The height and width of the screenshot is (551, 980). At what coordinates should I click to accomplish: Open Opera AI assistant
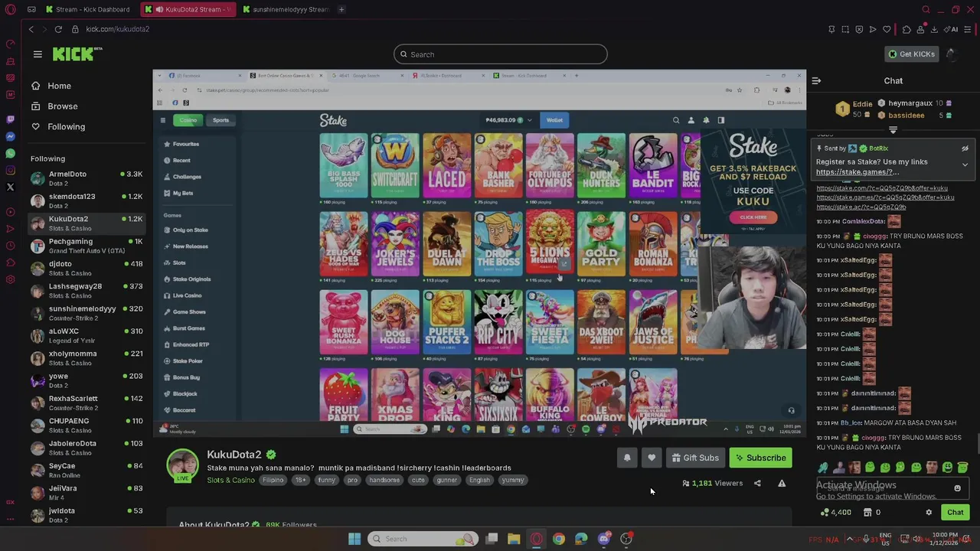point(952,29)
